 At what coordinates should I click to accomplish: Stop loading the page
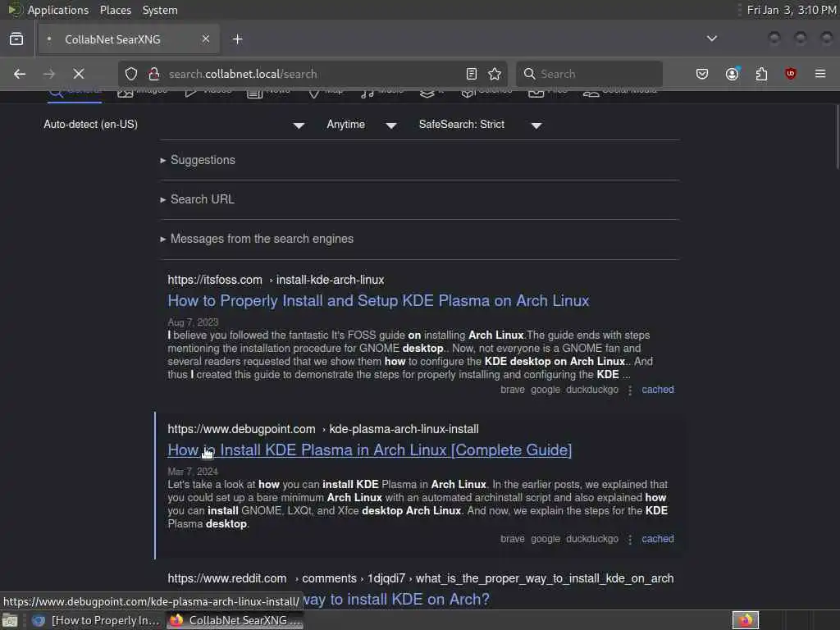(78, 74)
